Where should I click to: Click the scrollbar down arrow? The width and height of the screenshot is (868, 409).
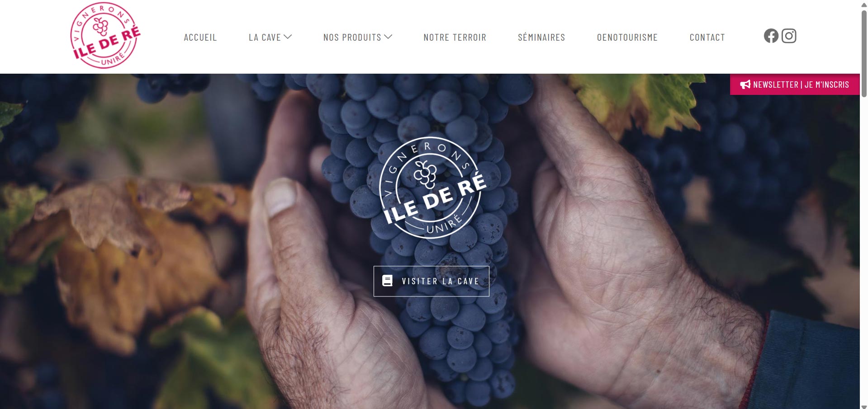(x=864, y=406)
